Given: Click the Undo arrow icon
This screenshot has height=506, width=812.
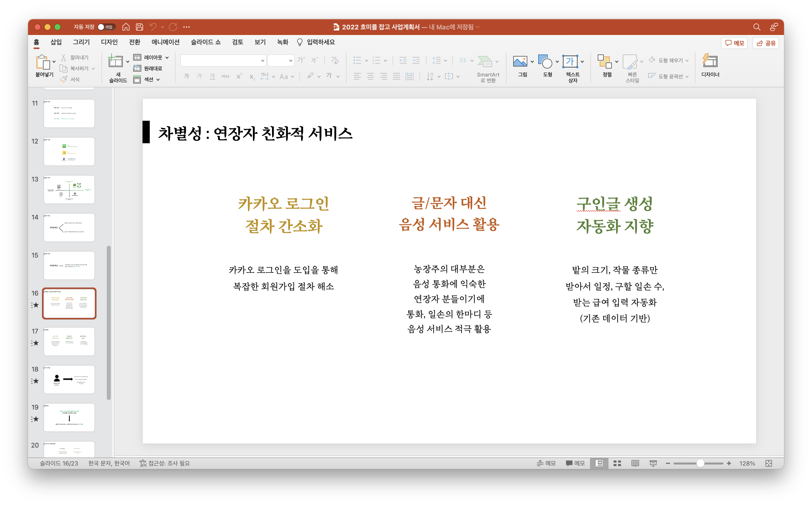Looking at the screenshot, I should point(153,27).
